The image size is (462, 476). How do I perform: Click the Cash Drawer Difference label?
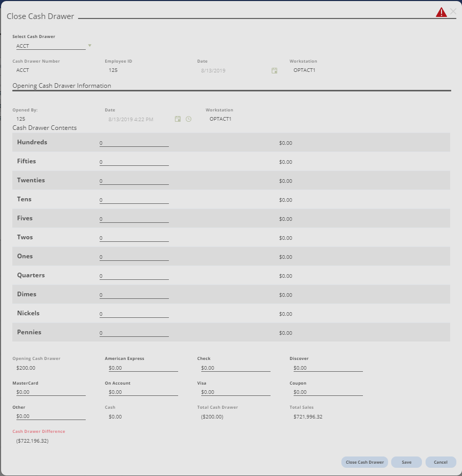(38, 431)
